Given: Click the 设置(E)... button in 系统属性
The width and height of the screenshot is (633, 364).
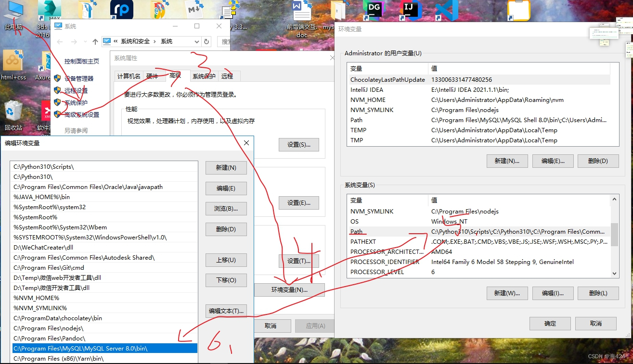Looking at the screenshot, I should (299, 203).
